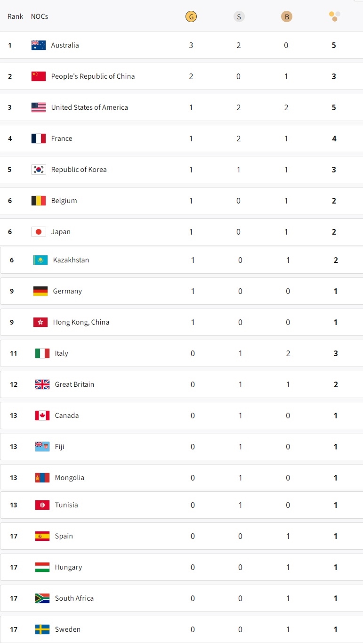Open the United States of America link
363x644 pixels.
89,107
